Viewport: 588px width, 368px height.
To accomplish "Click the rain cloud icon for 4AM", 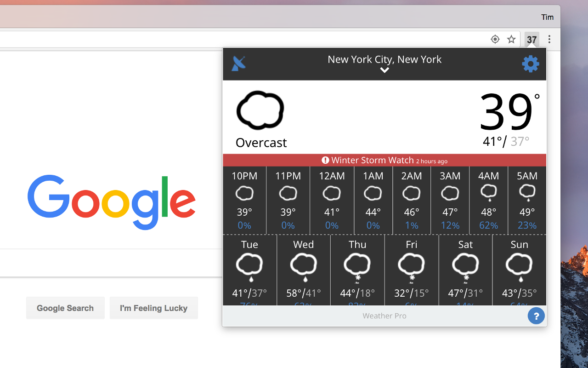I will [488, 193].
